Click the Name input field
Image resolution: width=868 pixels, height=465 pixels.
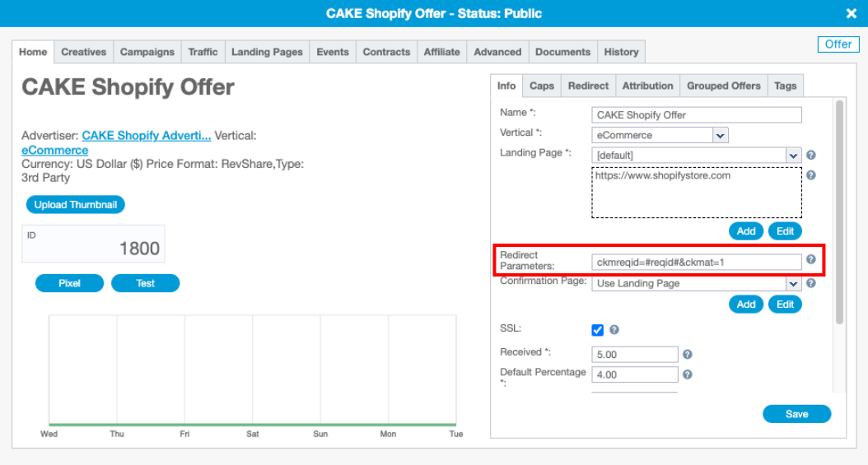(x=697, y=115)
